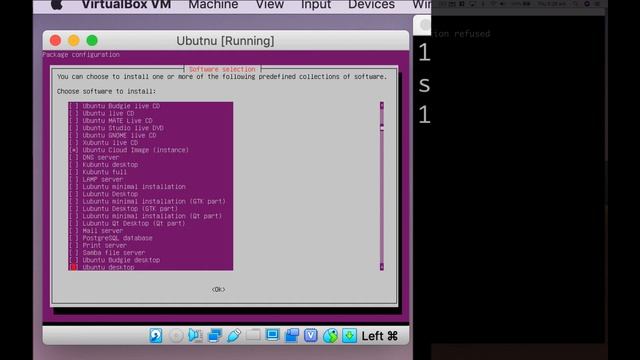This screenshot has width=640, height=360.
Task: Select the 'Lubuntu minimal installation' row text
Action: (x=134, y=187)
